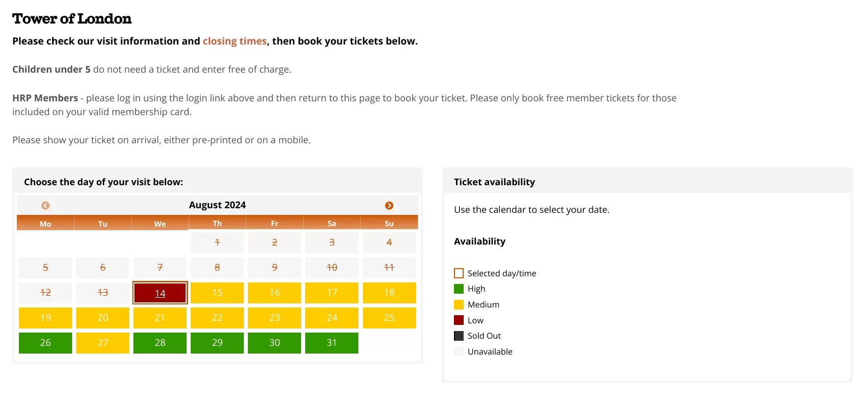The width and height of the screenshot is (868, 395).
Task: Choose August 28 green date
Action: click(160, 343)
